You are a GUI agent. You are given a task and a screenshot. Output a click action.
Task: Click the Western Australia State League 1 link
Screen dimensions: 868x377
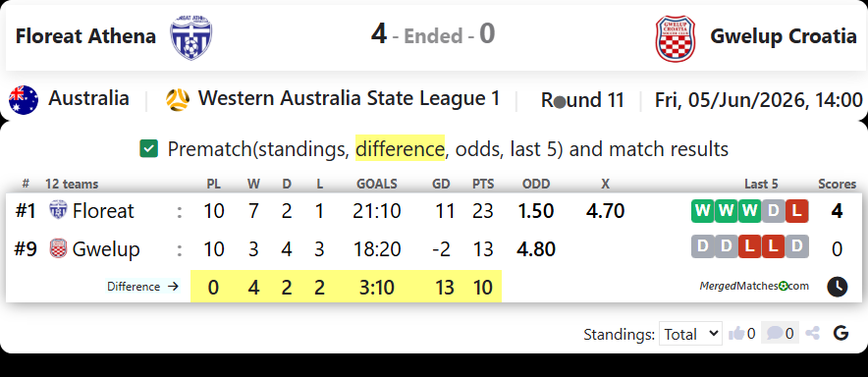click(349, 98)
